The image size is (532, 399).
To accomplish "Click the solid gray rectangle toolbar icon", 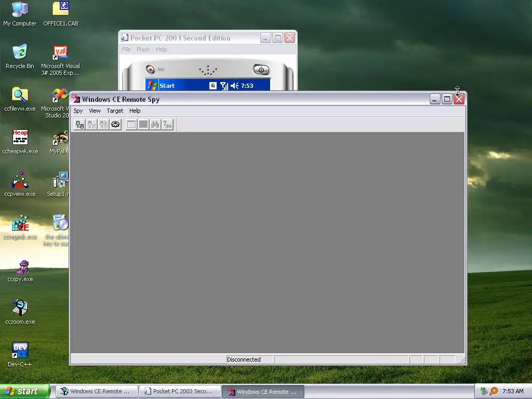I will [x=143, y=125].
